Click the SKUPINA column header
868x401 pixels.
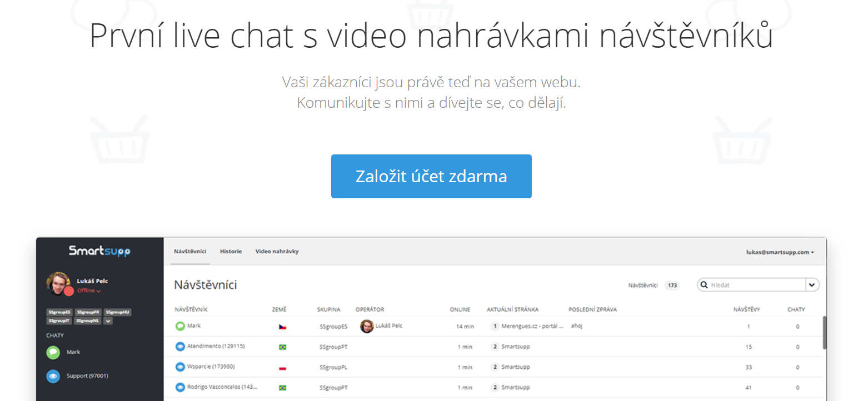pos(328,309)
